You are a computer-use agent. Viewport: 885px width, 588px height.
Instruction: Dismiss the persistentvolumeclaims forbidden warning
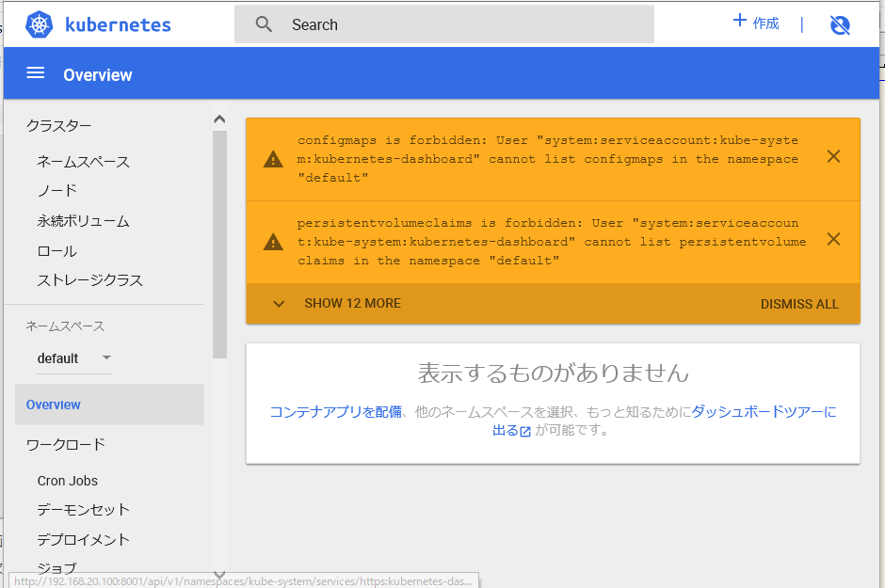pos(833,240)
